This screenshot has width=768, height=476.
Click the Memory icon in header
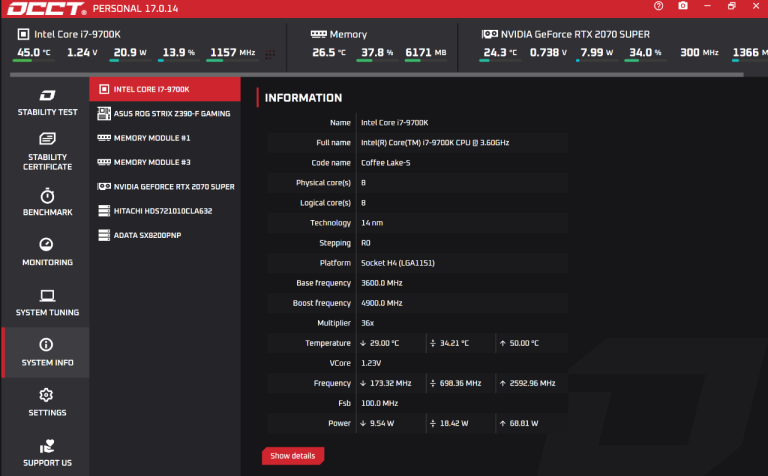318,34
